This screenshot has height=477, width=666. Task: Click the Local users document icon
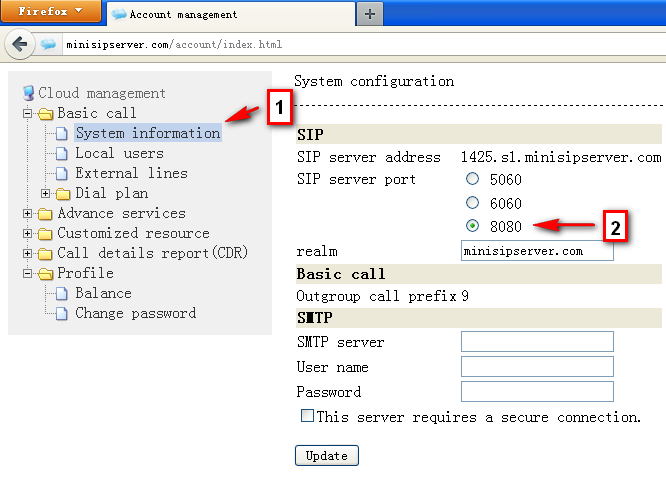pyautogui.click(x=62, y=153)
